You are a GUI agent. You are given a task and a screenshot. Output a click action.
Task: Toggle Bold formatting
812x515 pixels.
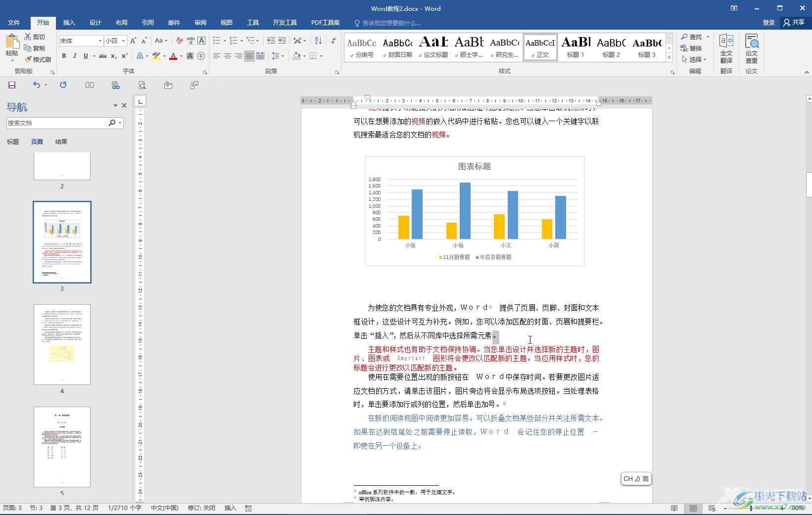pos(64,56)
